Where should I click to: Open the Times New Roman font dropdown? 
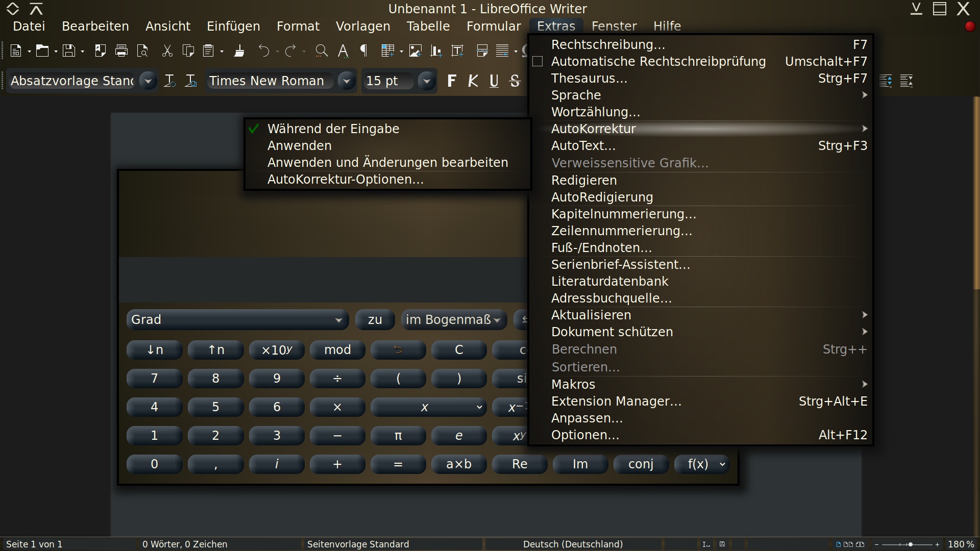pos(347,81)
